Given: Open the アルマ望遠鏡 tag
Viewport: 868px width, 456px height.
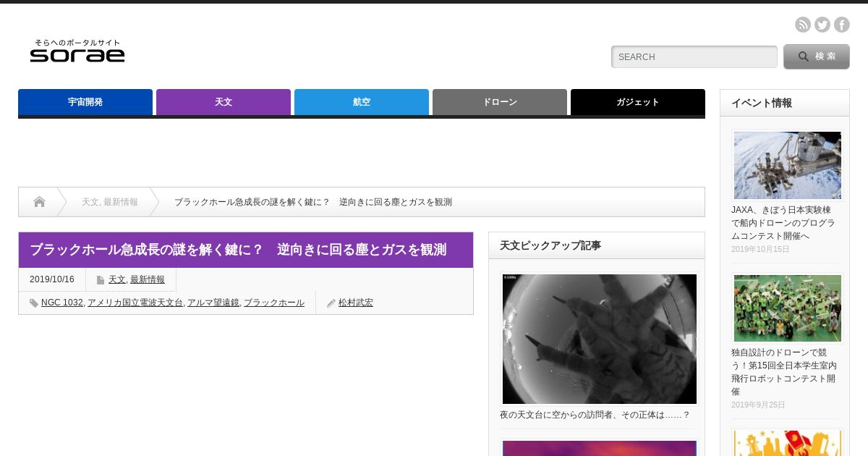Looking at the screenshot, I should (x=213, y=303).
